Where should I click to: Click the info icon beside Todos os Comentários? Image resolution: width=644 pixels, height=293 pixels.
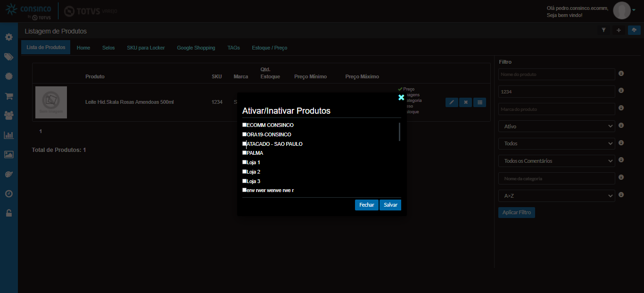pyautogui.click(x=621, y=160)
